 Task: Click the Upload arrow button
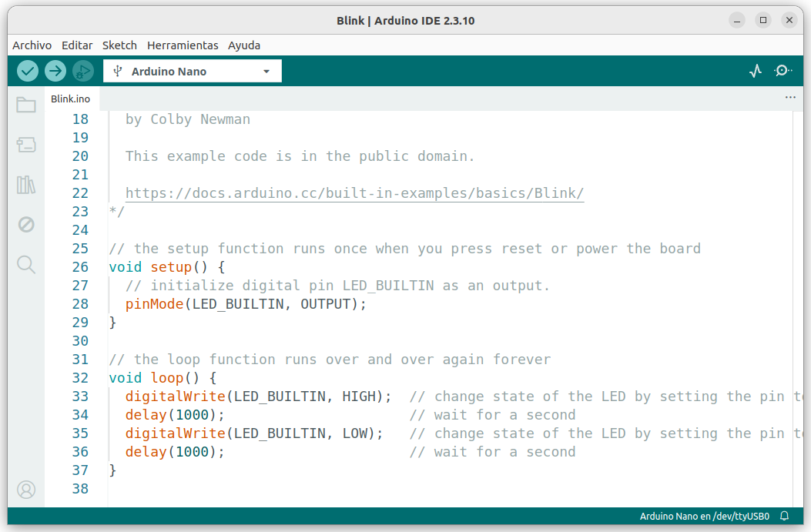[x=55, y=71]
